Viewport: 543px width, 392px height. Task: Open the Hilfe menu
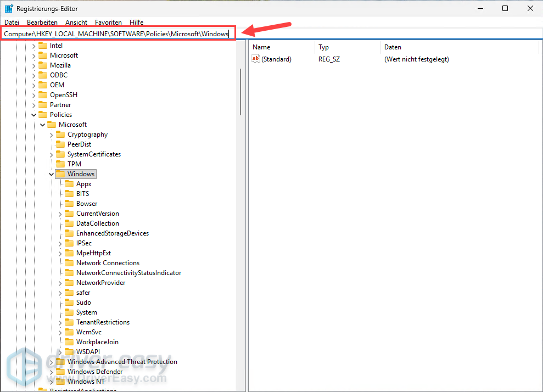tap(137, 22)
